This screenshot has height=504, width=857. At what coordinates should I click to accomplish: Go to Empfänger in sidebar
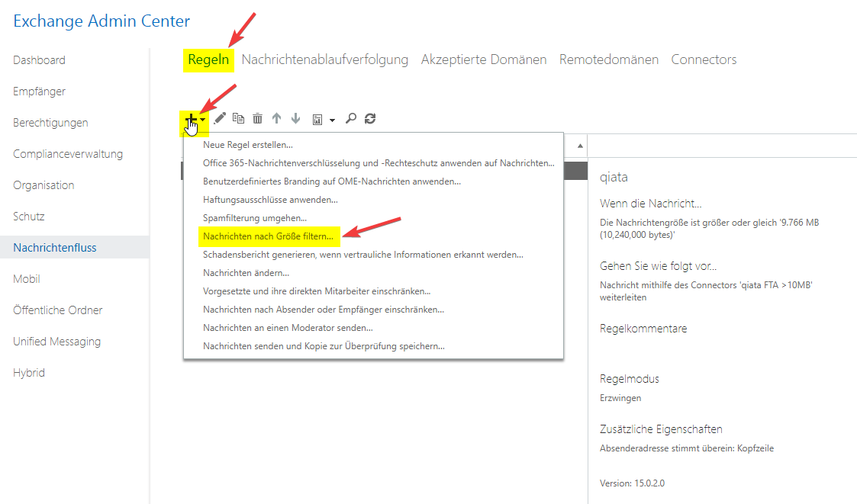(40, 91)
